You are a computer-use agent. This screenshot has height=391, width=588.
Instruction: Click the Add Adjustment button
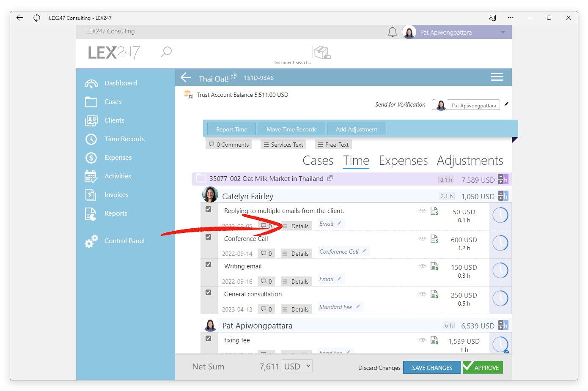point(356,129)
